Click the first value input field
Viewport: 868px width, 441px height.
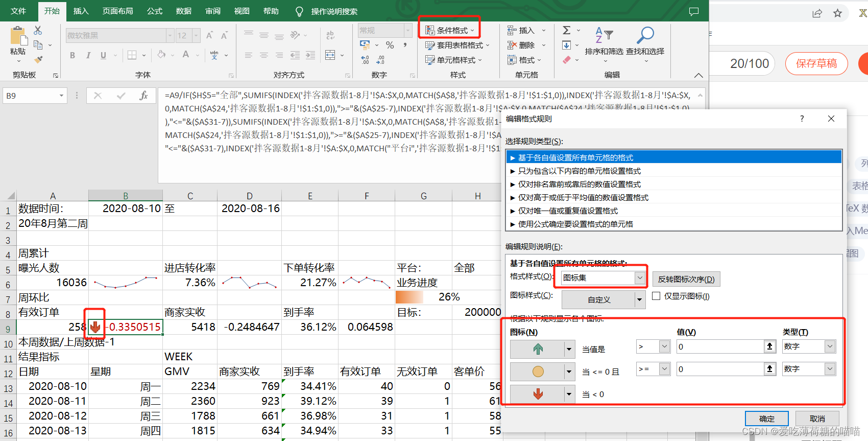(x=720, y=346)
